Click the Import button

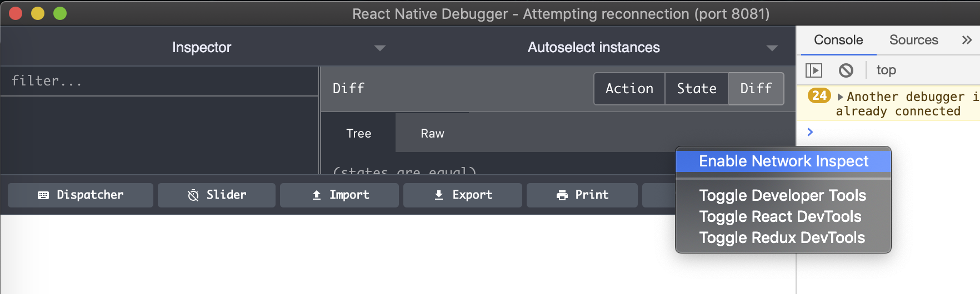click(339, 195)
